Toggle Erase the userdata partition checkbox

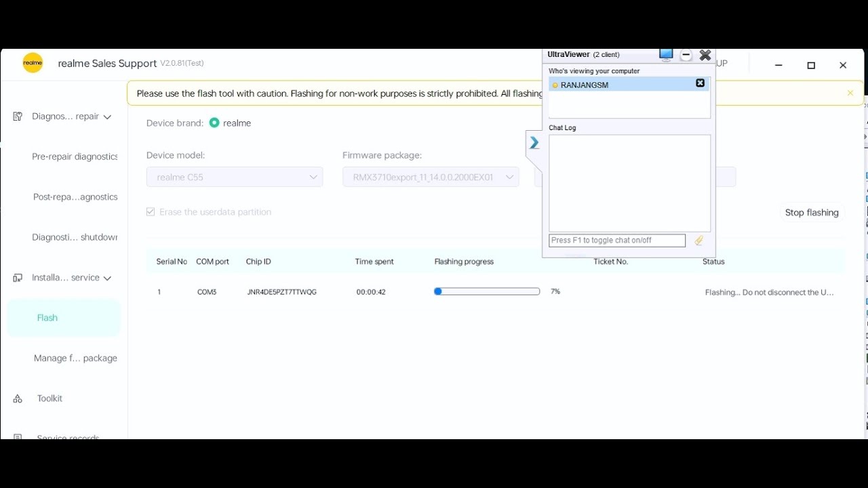click(x=151, y=212)
